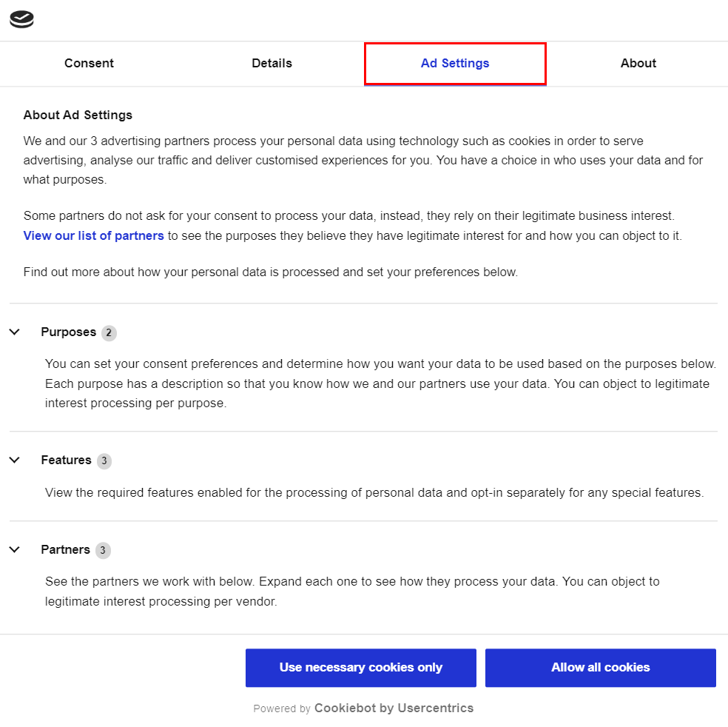Click the count badge next to Features
Screen dimensions: 728x727
104,461
